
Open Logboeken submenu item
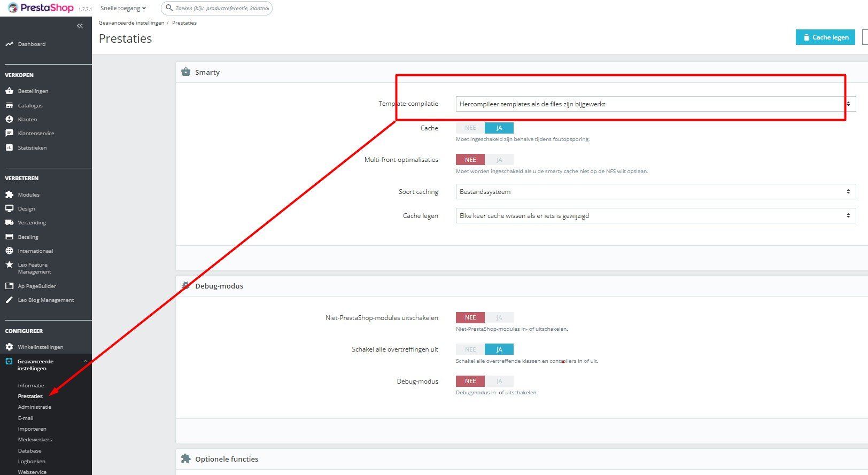click(32, 461)
